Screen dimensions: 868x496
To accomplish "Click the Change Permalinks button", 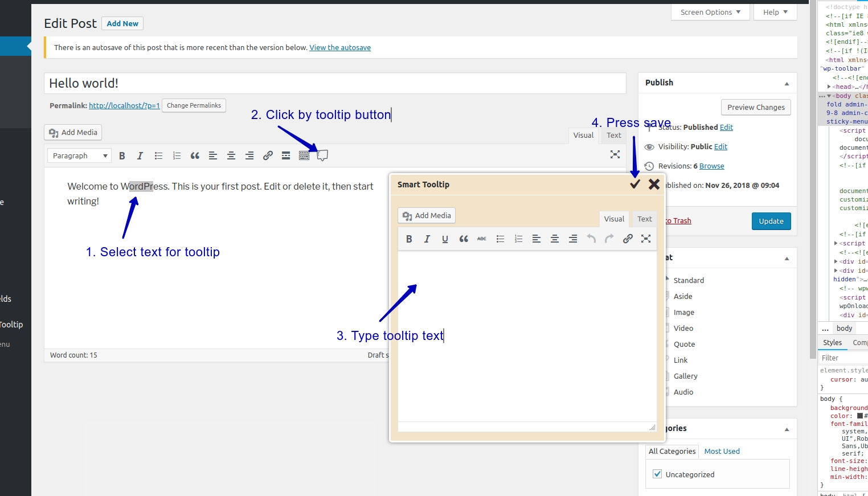I will [x=194, y=105].
